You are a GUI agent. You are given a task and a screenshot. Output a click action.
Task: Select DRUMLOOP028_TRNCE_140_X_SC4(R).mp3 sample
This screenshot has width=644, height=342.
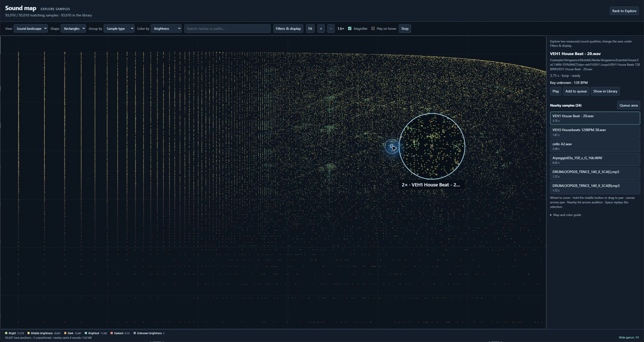595,188
